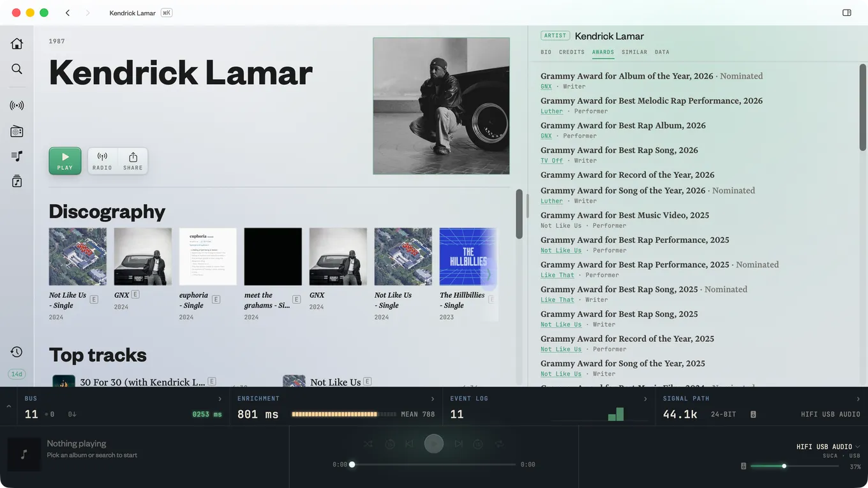Expand the Bus panel chevron
This screenshot has width=868, height=488.
pyautogui.click(x=220, y=399)
